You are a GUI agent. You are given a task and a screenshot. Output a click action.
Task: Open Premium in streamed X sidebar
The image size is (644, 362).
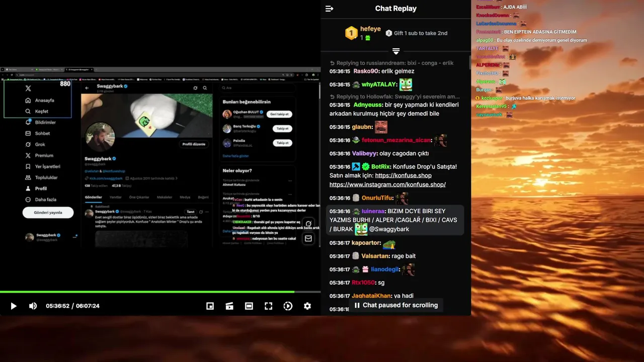pyautogui.click(x=39, y=155)
